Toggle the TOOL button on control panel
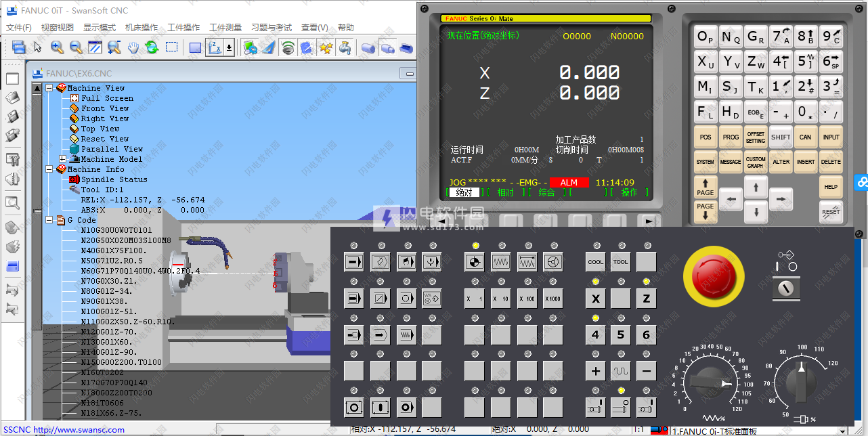The height and width of the screenshot is (436, 868). (621, 261)
